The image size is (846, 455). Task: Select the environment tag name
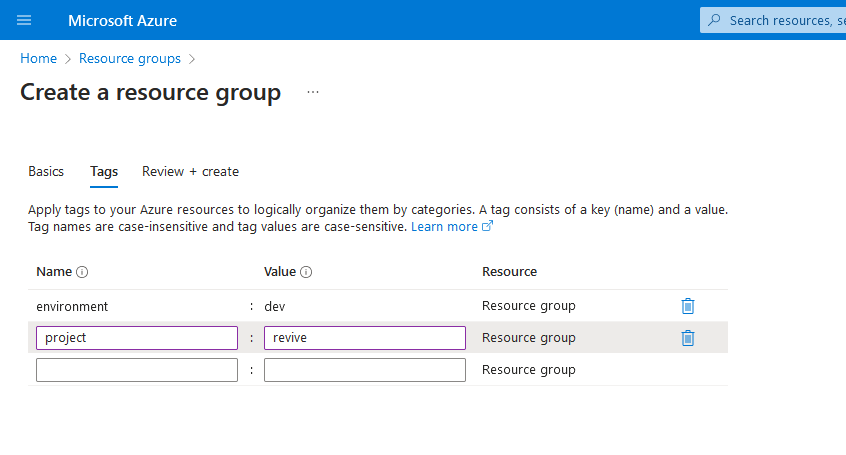[72, 307]
